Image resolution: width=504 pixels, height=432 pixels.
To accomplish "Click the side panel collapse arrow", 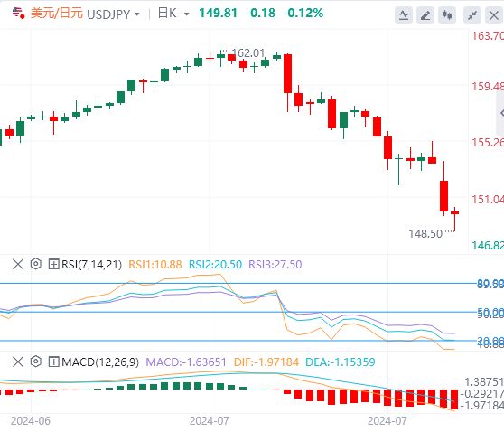I will [x=500, y=113].
